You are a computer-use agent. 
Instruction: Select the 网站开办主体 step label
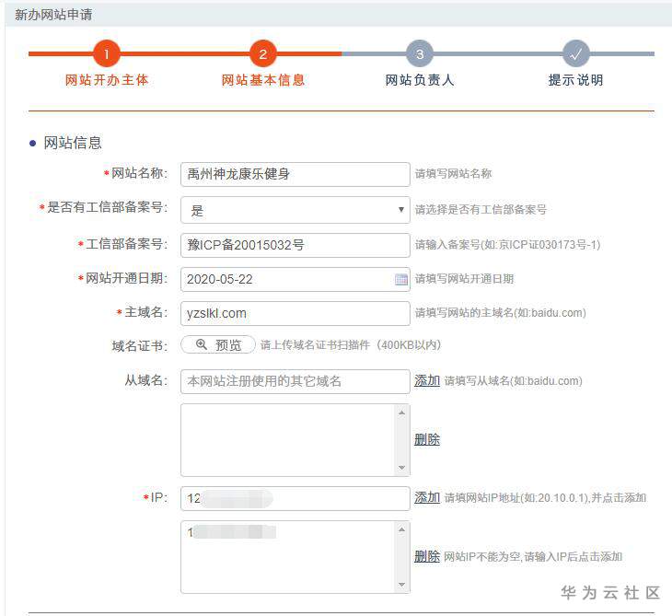pos(106,80)
